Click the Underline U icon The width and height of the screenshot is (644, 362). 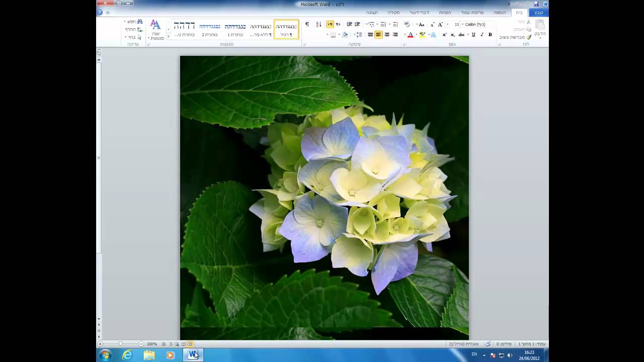click(x=473, y=35)
